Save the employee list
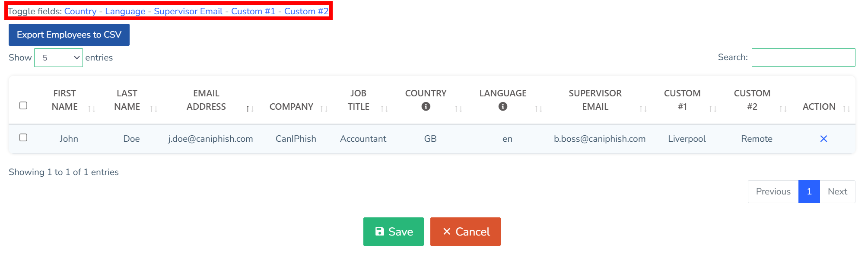The width and height of the screenshot is (868, 258). coord(393,232)
